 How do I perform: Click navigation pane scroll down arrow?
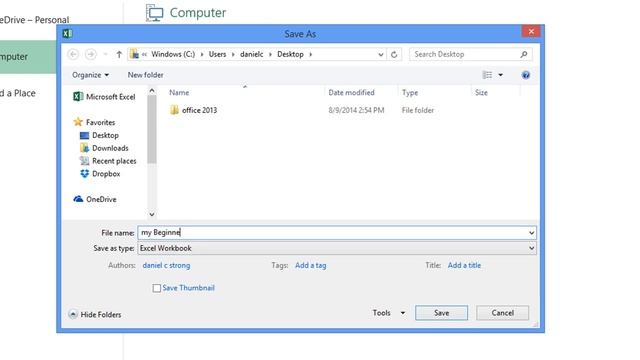click(x=152, y=214)
